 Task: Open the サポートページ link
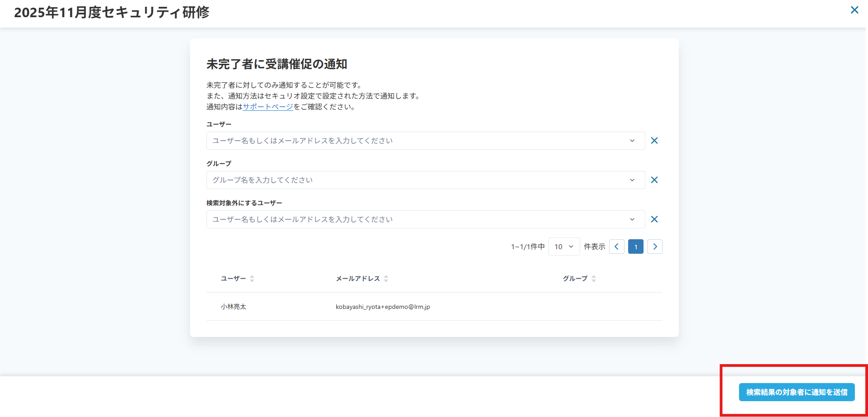[268, 107]
